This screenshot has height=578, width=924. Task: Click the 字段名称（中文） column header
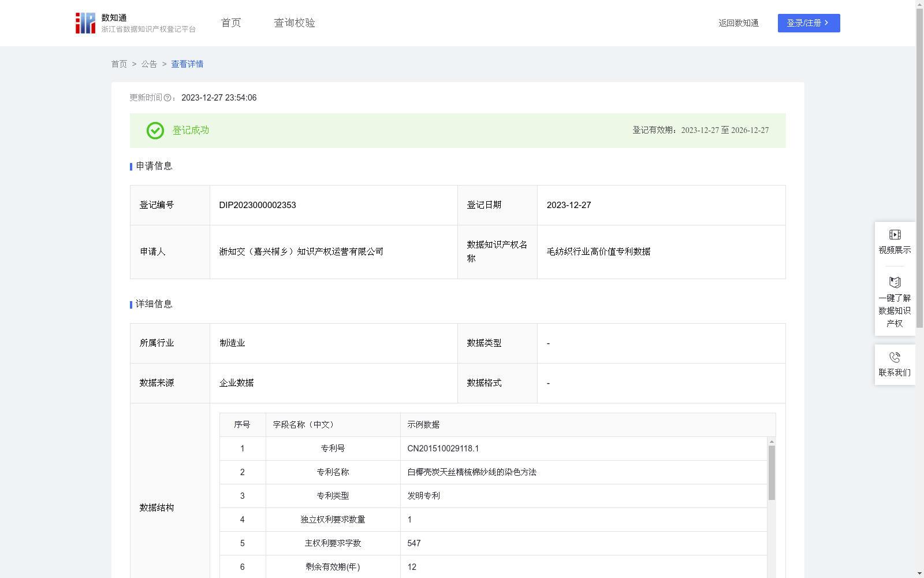(x=333, y=425)
